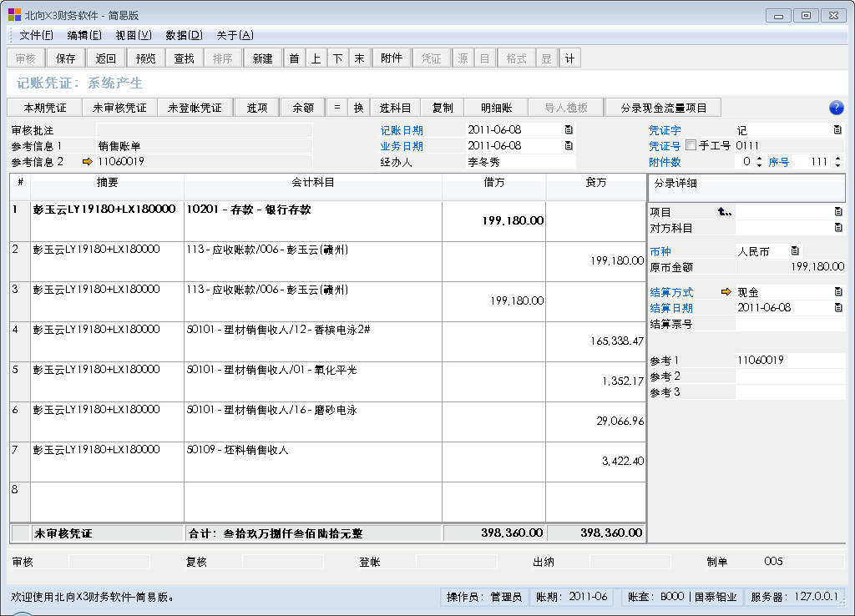This screenshot has height=616, width=855.
Task: Click the 计 calculator toolbar button
Action: coord(569,58)
